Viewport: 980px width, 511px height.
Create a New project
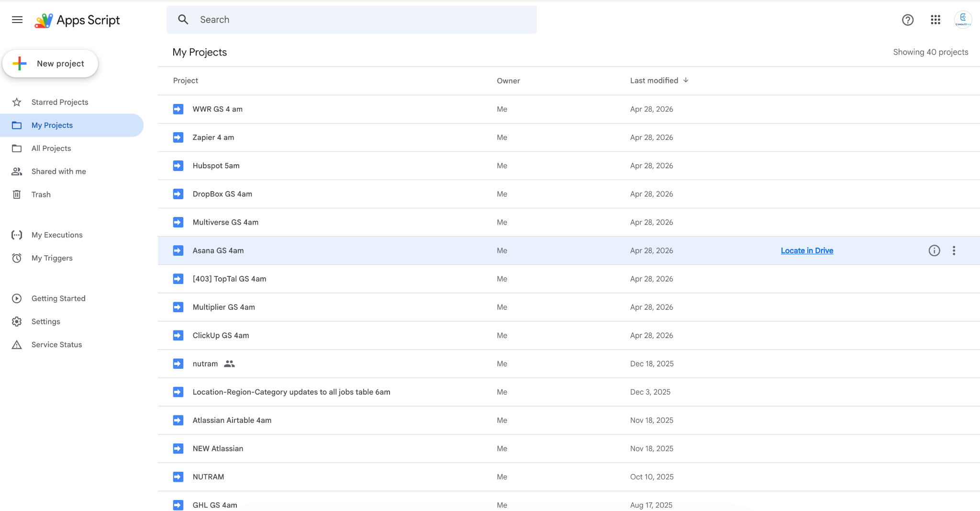(x=50, y=64)
